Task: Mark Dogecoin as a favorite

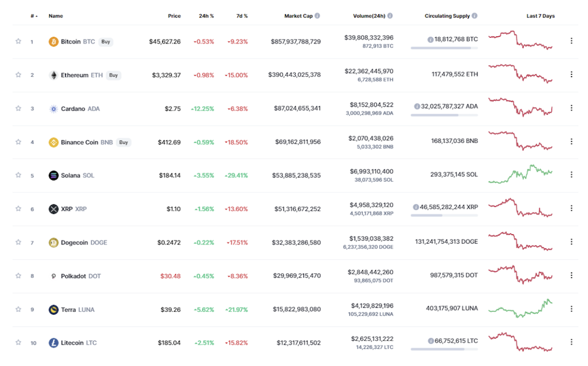Action: pyautogui.click(x=18, y=242)
